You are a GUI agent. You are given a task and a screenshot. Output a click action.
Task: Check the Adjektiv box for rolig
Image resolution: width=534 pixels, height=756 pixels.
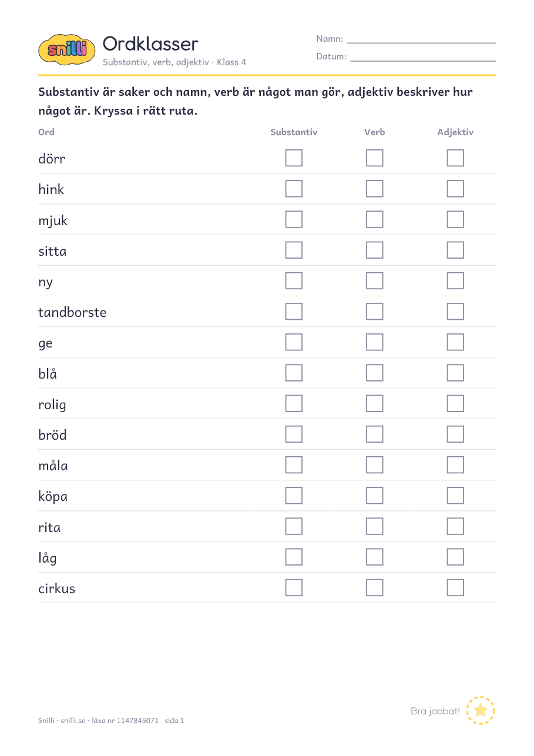pos(455,403)
